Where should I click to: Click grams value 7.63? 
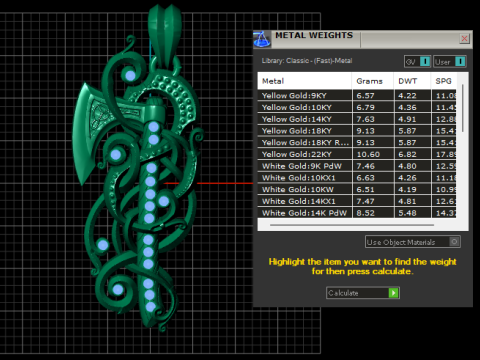[x=365, y=119]
